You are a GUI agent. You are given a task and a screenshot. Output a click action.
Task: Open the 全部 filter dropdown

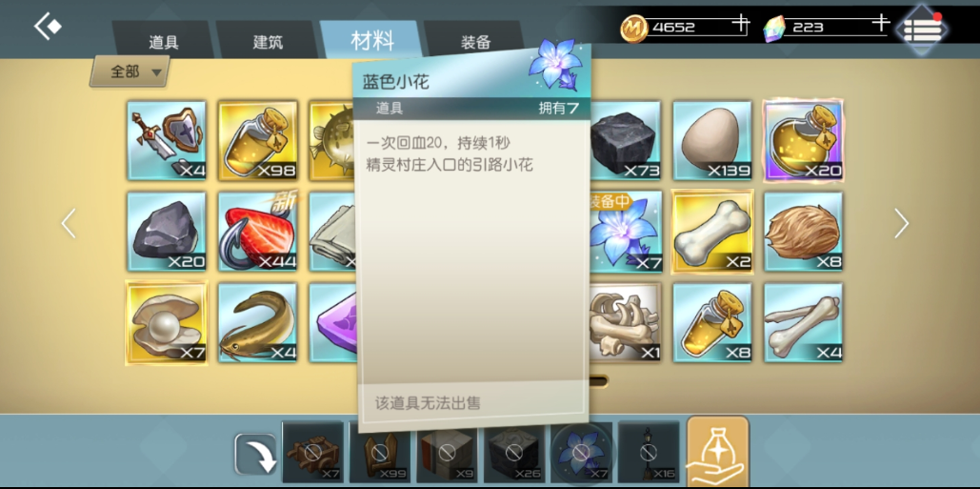click(x=130, y=71)
